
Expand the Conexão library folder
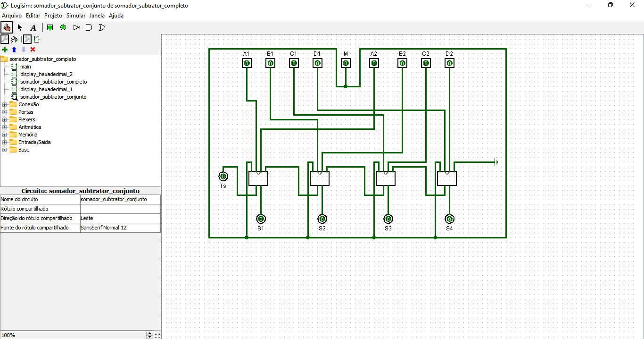coord(5,104)
